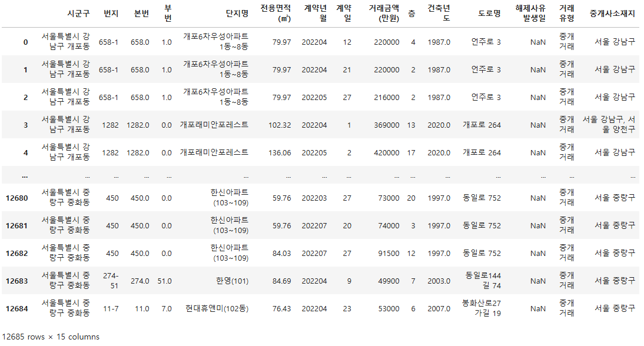Select the 거래유형 column header

(x=567, y=14)
